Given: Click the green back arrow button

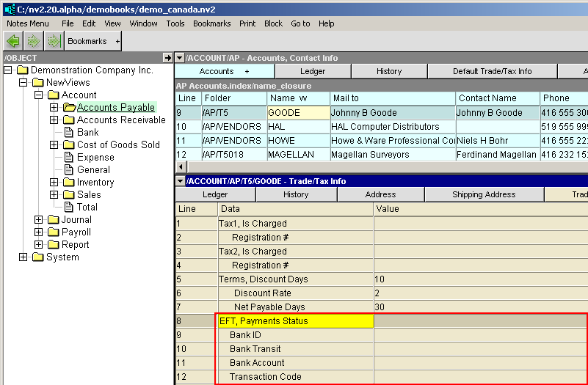Looking at the screenshot, I should pos(13,41).
